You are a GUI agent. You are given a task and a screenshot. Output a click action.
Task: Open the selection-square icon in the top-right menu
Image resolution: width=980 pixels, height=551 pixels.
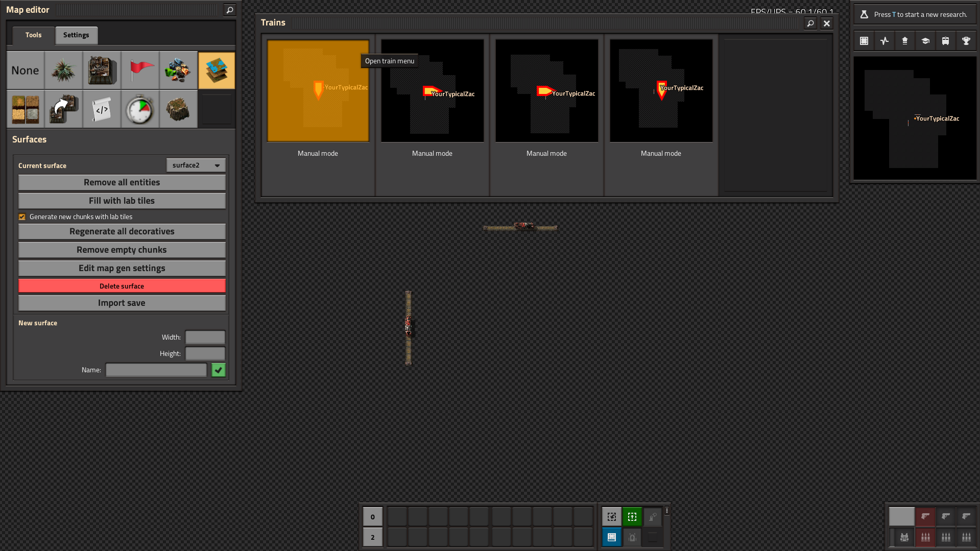(x=864, y=41)
